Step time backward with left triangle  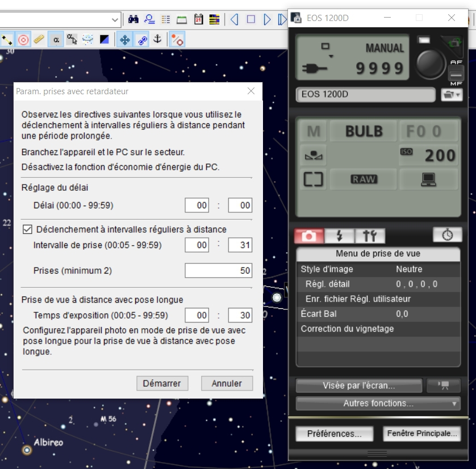pos(235,19)
